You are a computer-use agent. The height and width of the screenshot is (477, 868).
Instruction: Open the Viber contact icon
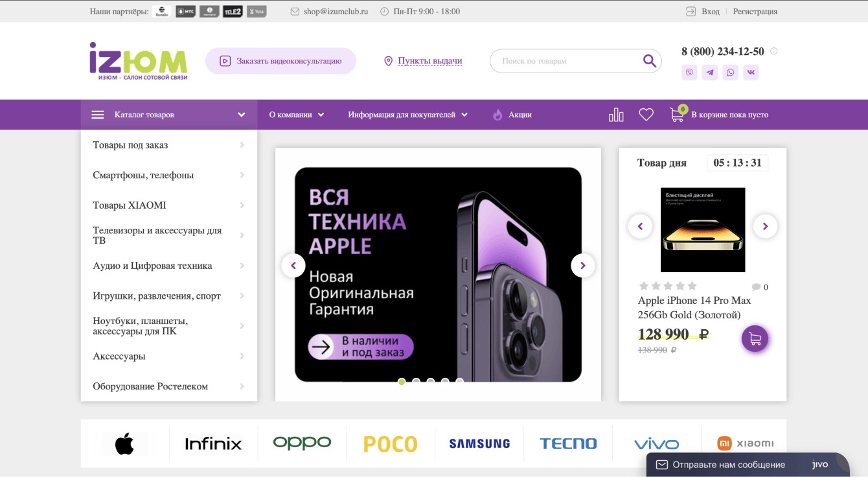coord(689,73)
